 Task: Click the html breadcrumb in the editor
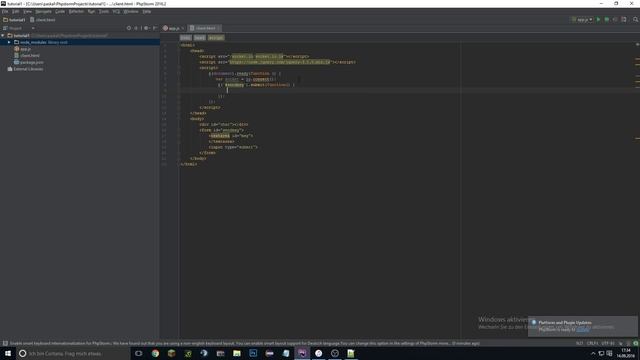(185, 38)
